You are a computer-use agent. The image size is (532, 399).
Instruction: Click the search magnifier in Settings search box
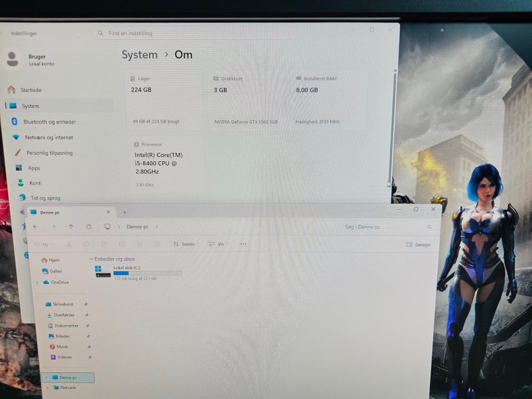pos(100,33)
